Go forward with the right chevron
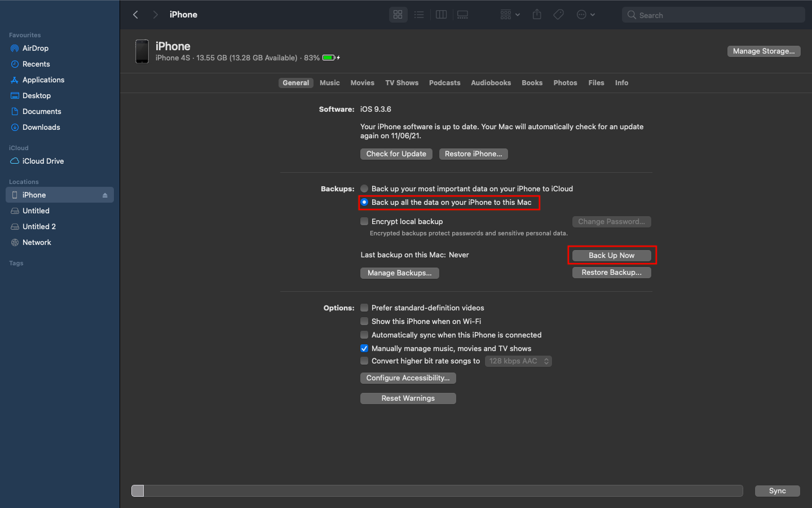 (155, 15)
